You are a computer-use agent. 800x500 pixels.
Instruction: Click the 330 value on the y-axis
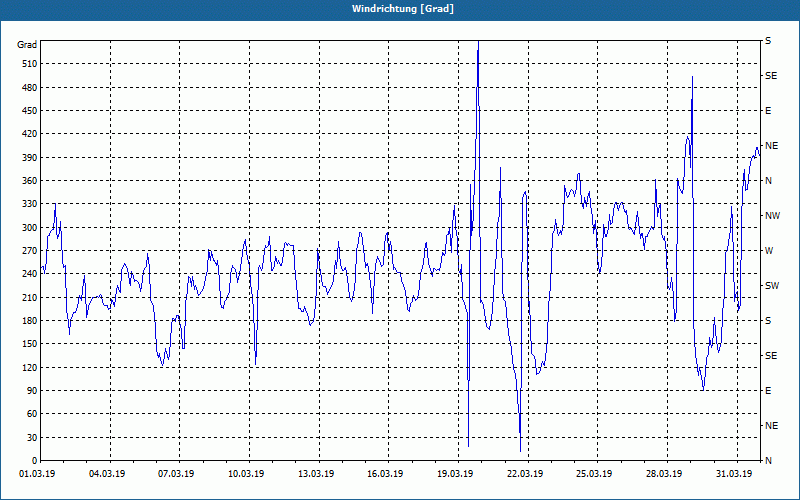point(30,204)
